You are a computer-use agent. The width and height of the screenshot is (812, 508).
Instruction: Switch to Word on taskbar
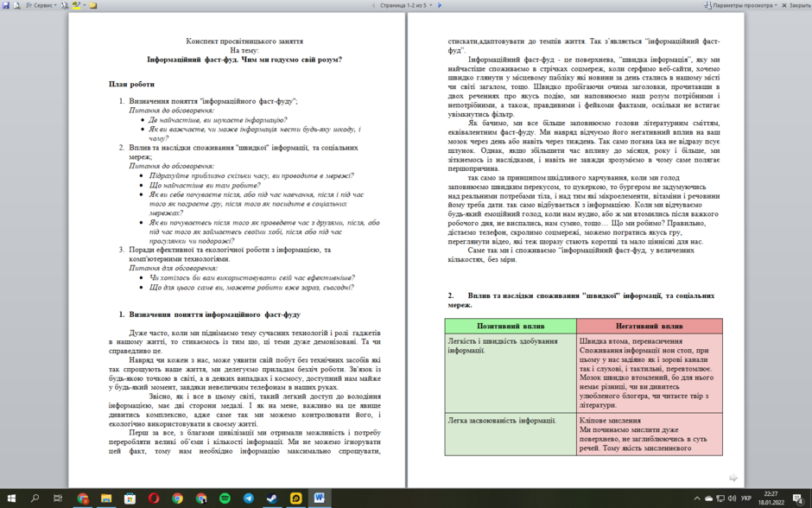(x=320, y=498)
